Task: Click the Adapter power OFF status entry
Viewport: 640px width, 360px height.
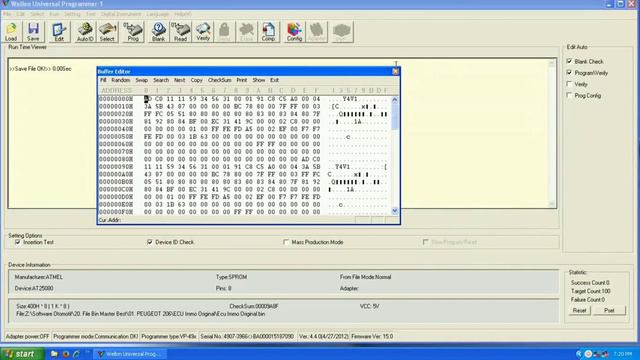Action: 27,336
